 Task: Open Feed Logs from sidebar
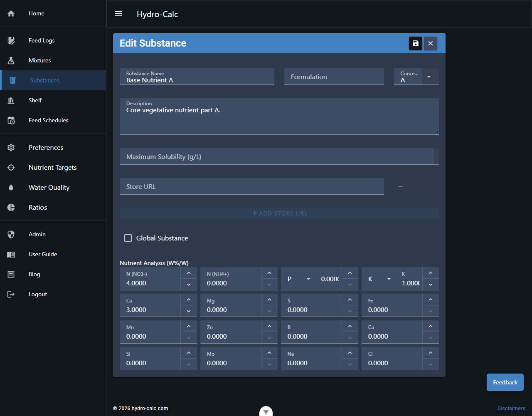(x=53, y=40)
